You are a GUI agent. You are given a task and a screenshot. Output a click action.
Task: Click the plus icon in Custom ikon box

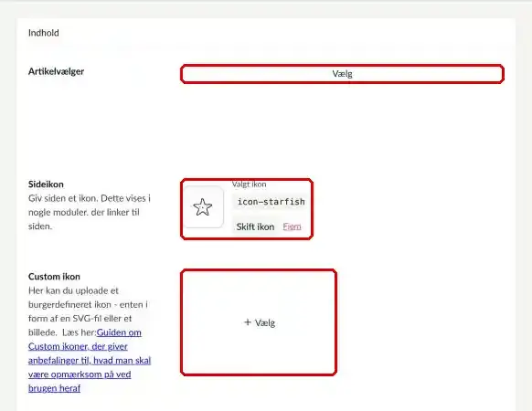(248, 322)
